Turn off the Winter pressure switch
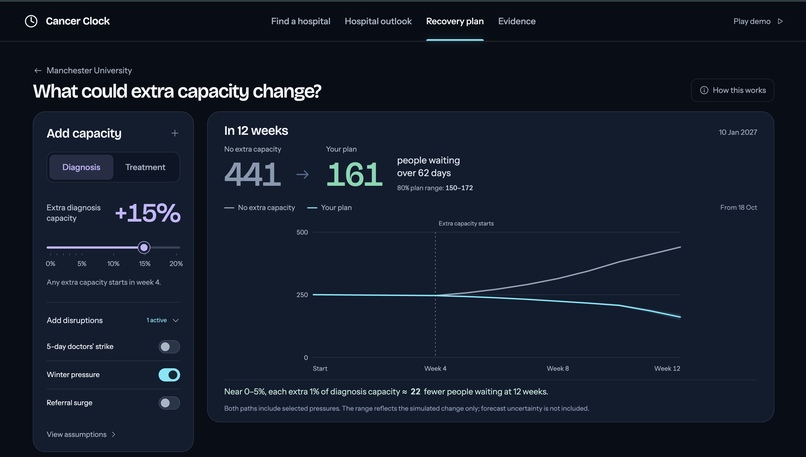 click(169, 375)
